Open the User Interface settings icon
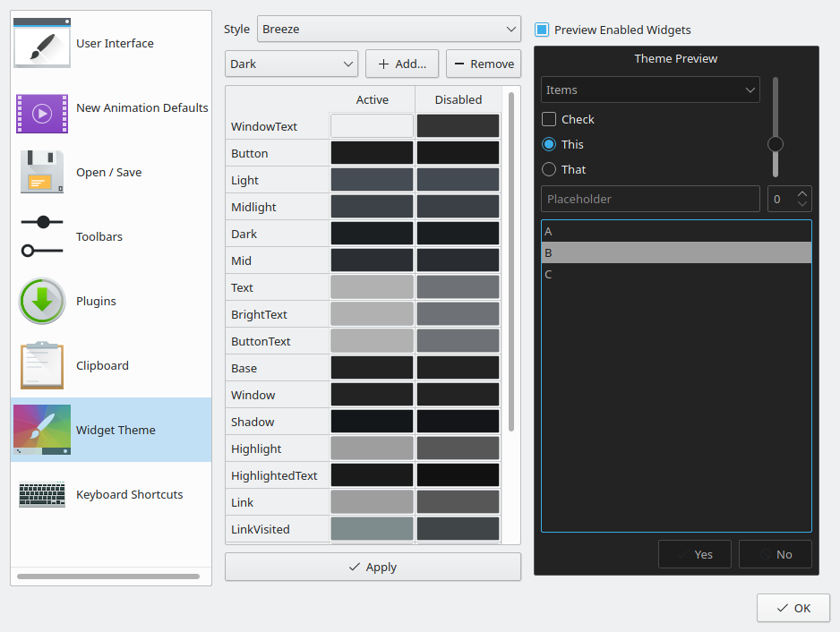This screenshot has height=632, width=840. pyautogui.click(x=42, y=43)
